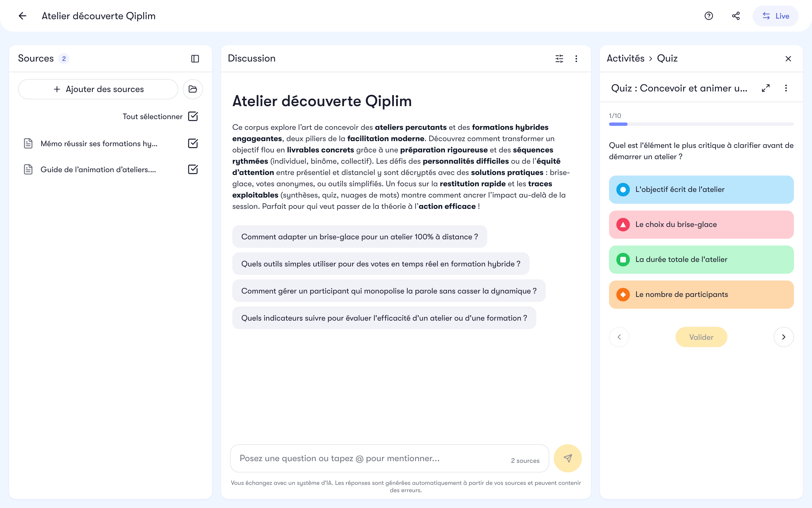Click Ajouter des sources button
Image resolution: width=812 pixels, height=508 pixels.
98,89
